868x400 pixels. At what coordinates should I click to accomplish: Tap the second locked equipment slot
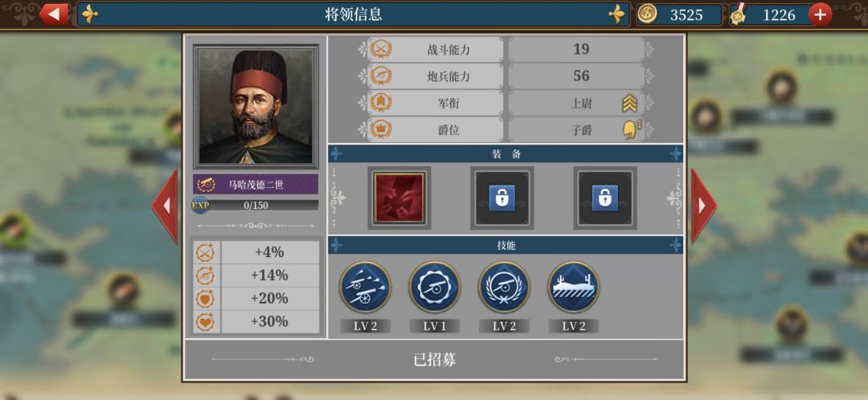click(502, 198)
